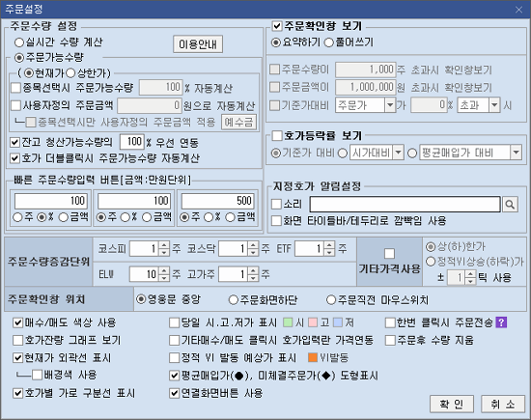The width and height of the screenshot is (531, 420).
Task: Uncheck 주문확인창 보기 checkbox
Action: coord(277,26)
